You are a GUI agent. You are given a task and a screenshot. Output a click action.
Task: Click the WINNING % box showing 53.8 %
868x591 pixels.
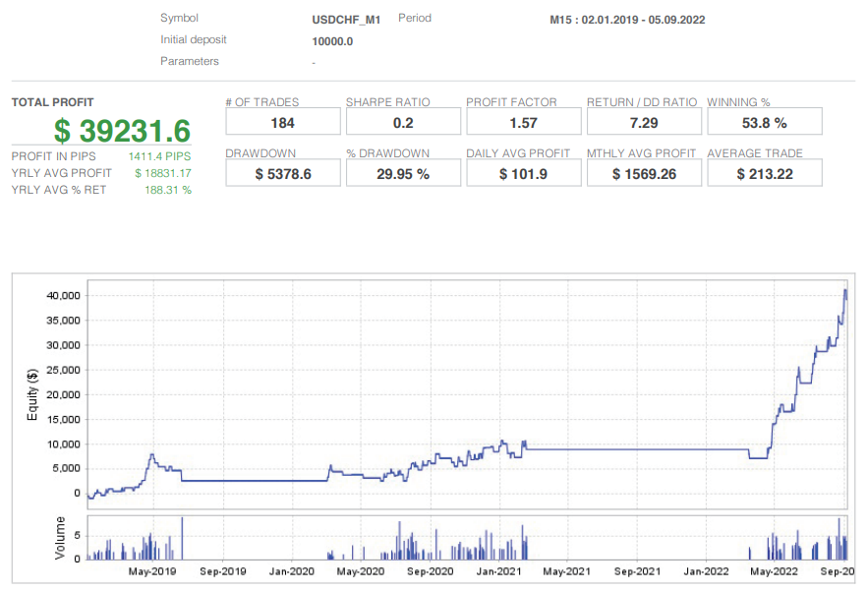click(x=765, y=121)
